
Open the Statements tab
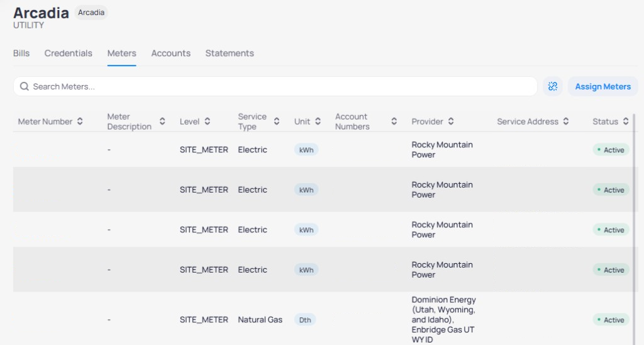230,53
